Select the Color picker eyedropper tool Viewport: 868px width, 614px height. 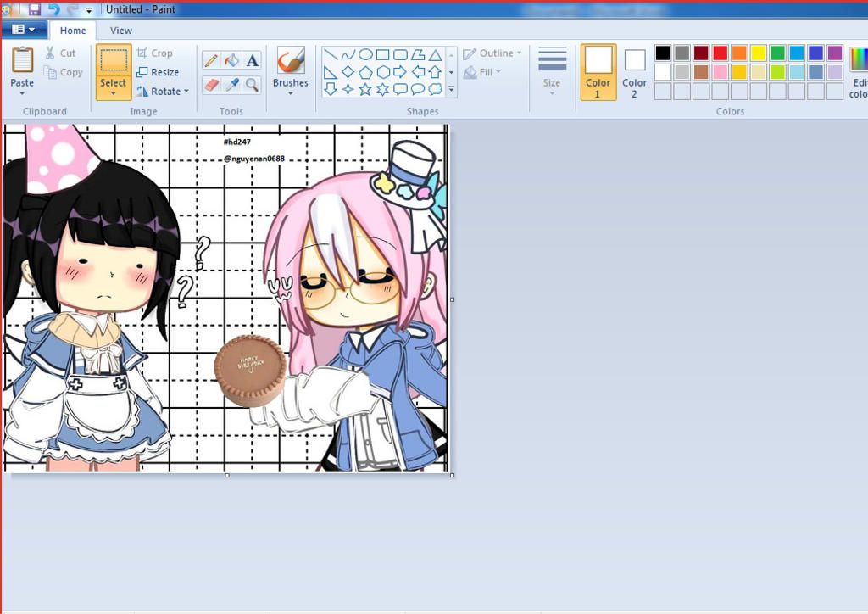(232, 85)
